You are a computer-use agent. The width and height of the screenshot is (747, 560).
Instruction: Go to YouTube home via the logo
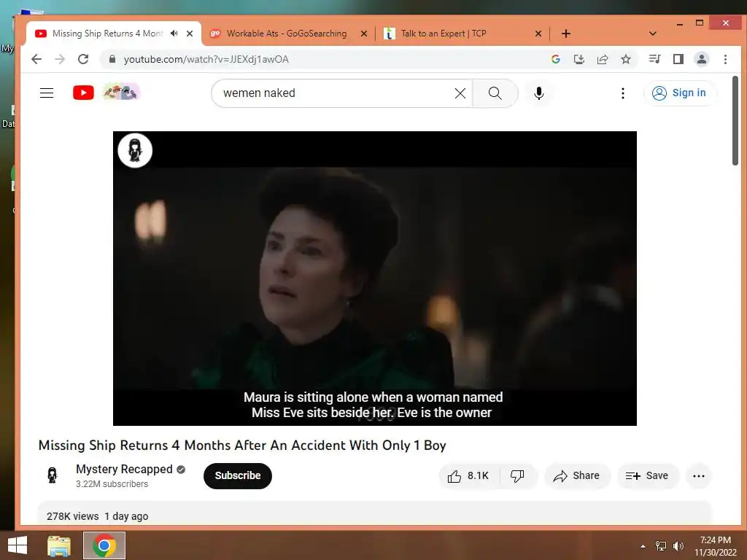point(83,93)
